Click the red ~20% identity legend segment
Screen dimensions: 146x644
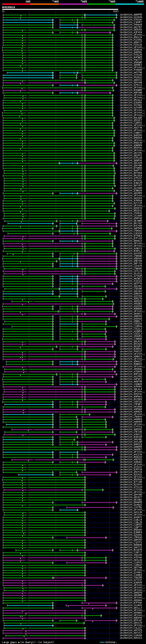pyautogui.click(x=16, y=4)
